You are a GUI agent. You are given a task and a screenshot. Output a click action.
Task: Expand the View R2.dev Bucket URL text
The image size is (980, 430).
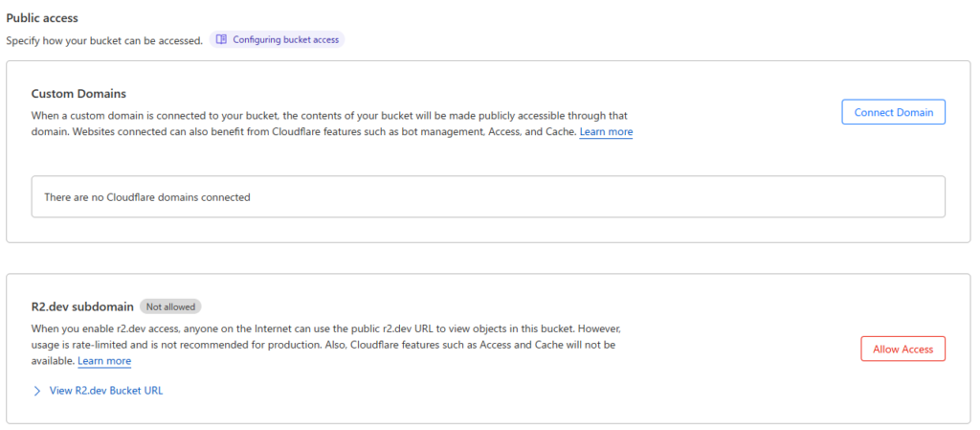(x=106, y=391)
